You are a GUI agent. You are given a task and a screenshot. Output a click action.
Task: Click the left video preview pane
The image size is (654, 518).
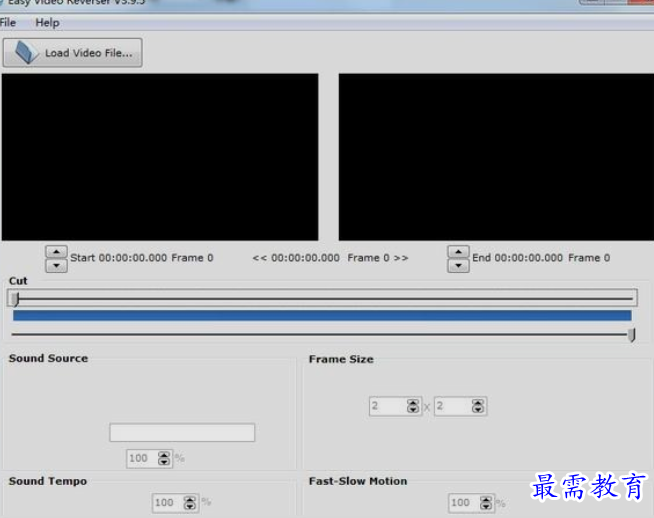pos(160,157)
